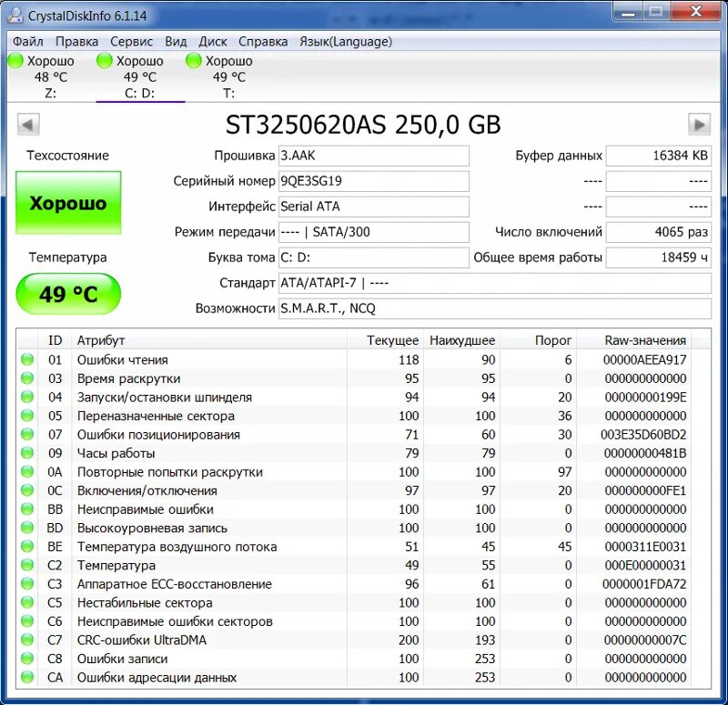The height and width of the screenshot is (705, 728).
Task: Click the ID column header
Action: click(x=55, y=340)
